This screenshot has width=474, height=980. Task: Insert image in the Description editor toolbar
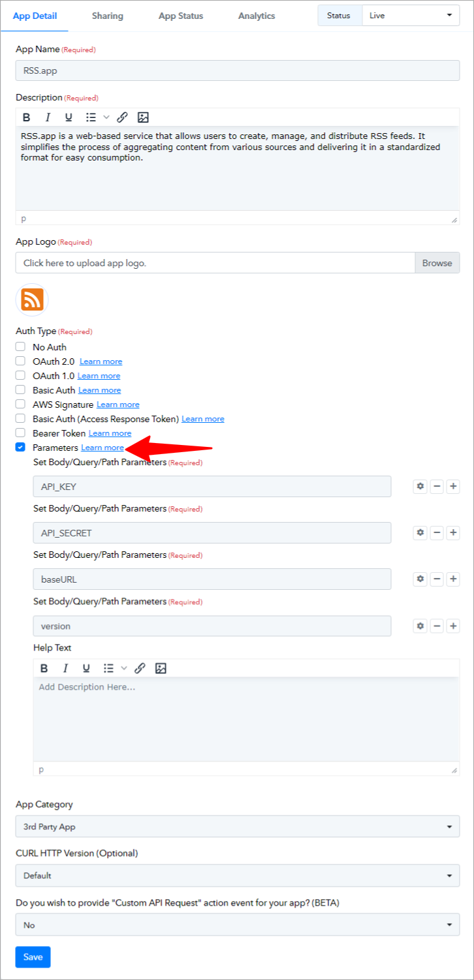click(x=144, y=117)
